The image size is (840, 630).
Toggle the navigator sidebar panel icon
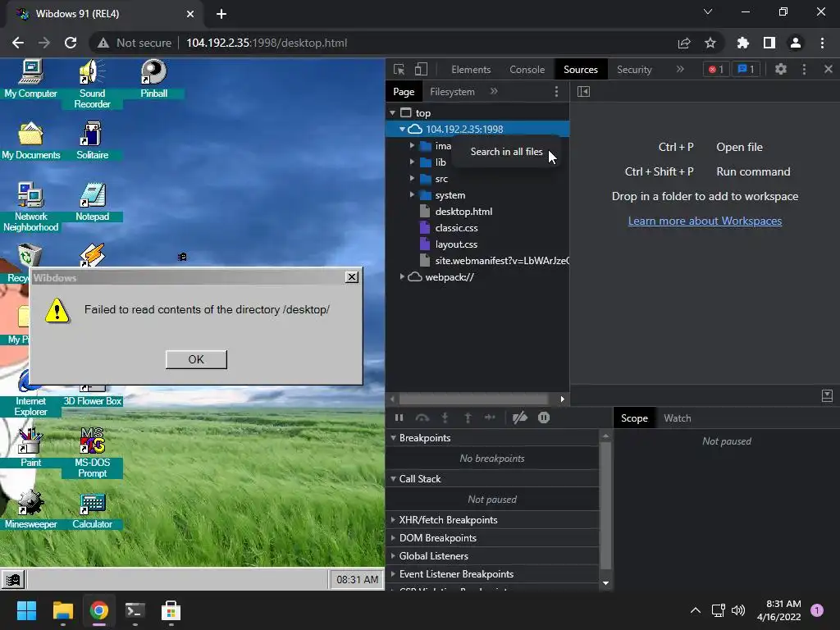[x=583, y=92]
